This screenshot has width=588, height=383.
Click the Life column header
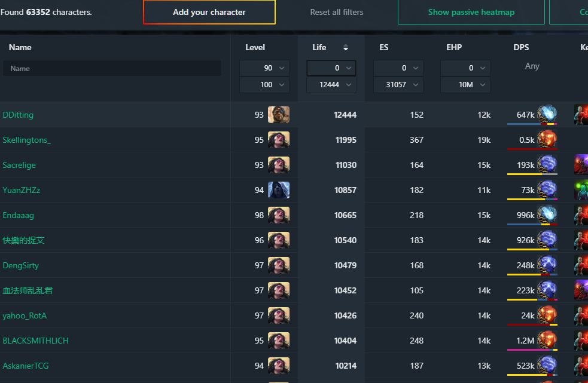319,47
